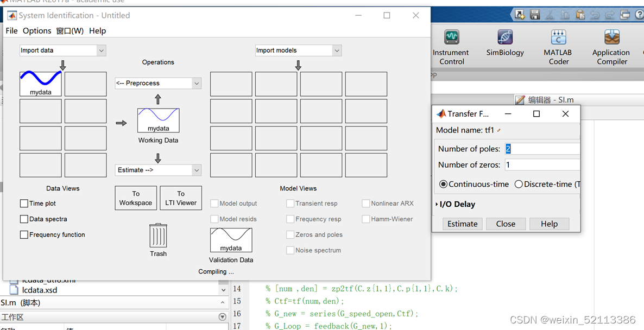Click the new shortcut icon in MATLAB toolbar

[x=520, y=15]
